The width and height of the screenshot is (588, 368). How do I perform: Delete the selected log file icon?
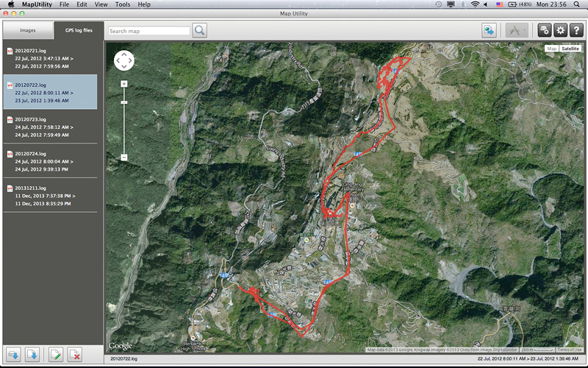click(x=74, y=355)
